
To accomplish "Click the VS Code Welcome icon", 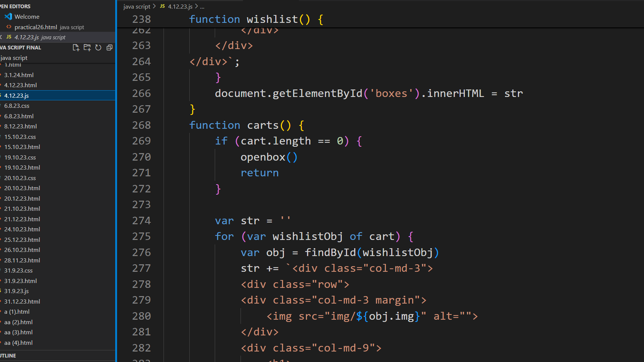I will [8, 16].
